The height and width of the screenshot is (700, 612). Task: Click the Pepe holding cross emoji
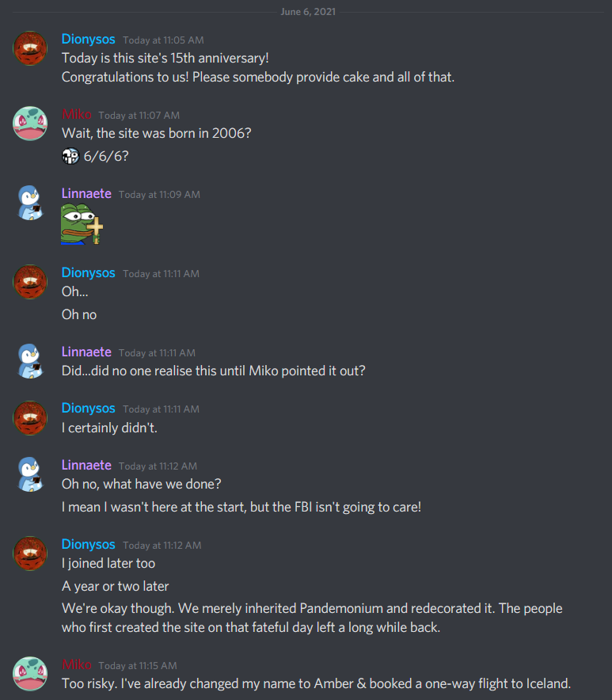pyautogui.click(x=82, y=224)
